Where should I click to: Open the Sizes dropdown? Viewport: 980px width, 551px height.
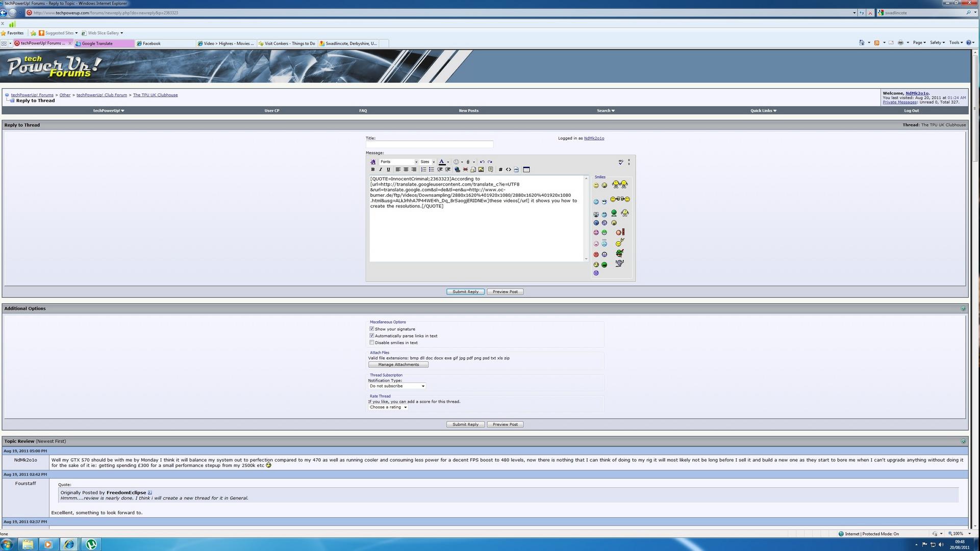coord(428,162)
